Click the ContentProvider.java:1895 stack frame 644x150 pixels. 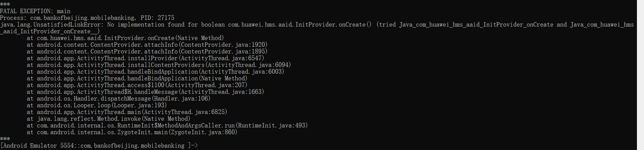click(147, 51)
